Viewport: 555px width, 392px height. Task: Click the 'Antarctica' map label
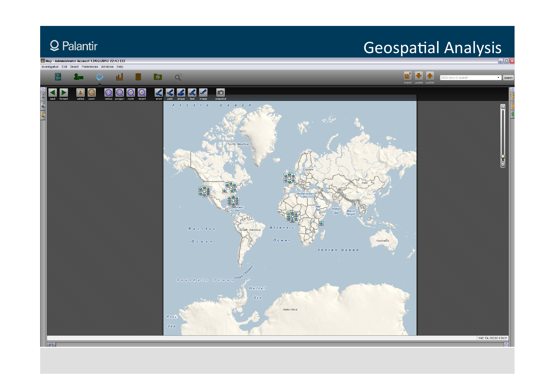[x=290, y=309]
